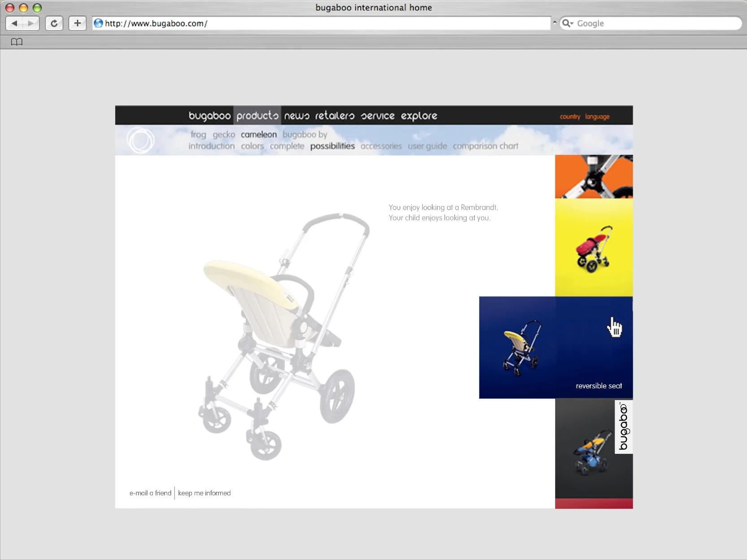Image resolution: width=747 pixels, height=560 pixels.
Task: Open the explore menu item
Action: click(x=419, y=116)
